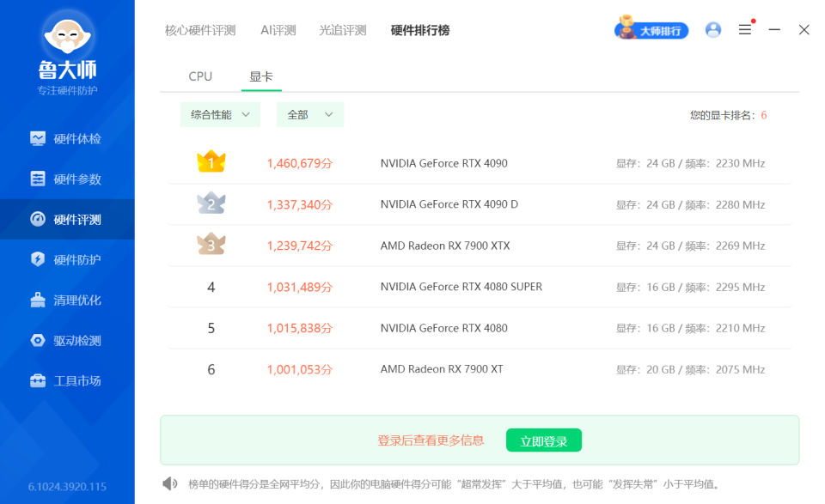This screenshot has height=504, width=825.
Task: Switch to 光追评测 tab
Action: click(x=343, y=31)
